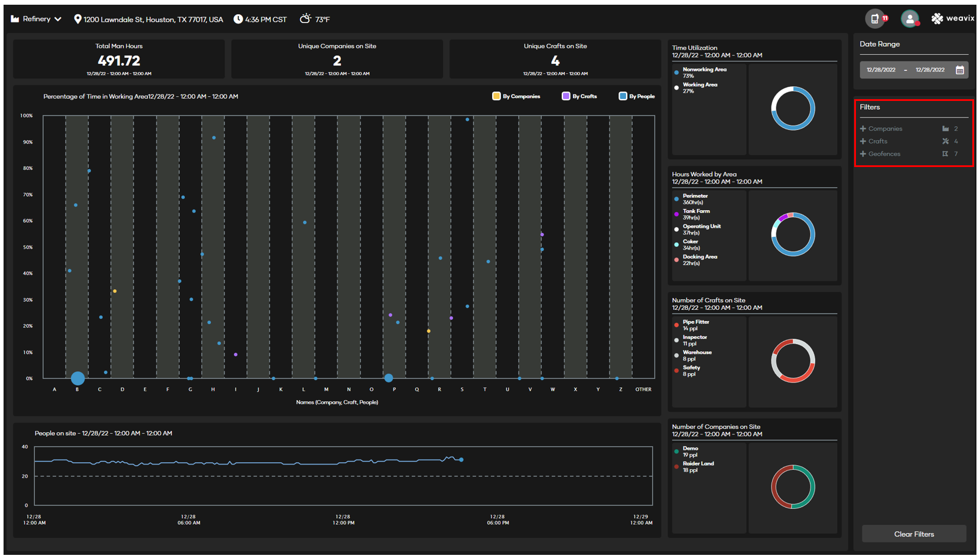Click the Total Man Hours card
980x559 pixels.
coord(119,59)
